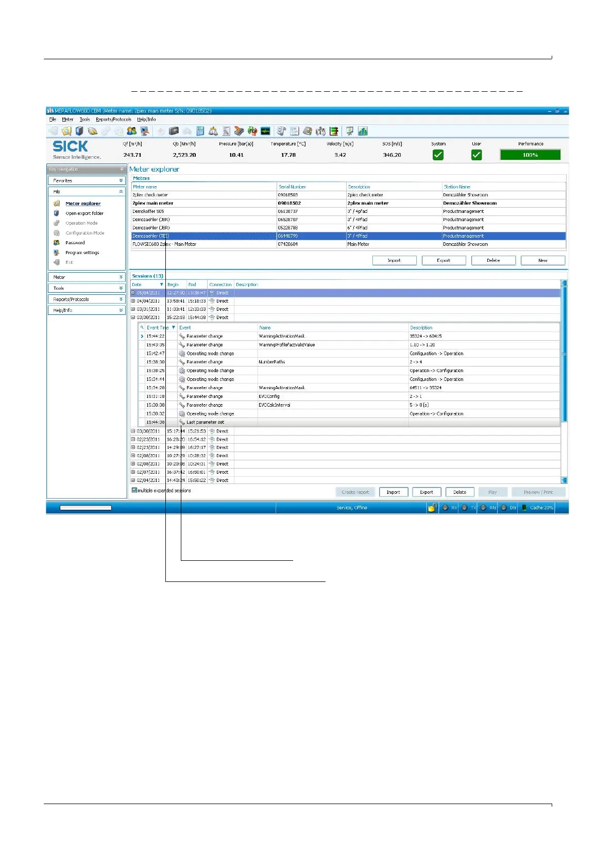
Task: Select the bold 2plex main meter row
Action: point(348,203)
